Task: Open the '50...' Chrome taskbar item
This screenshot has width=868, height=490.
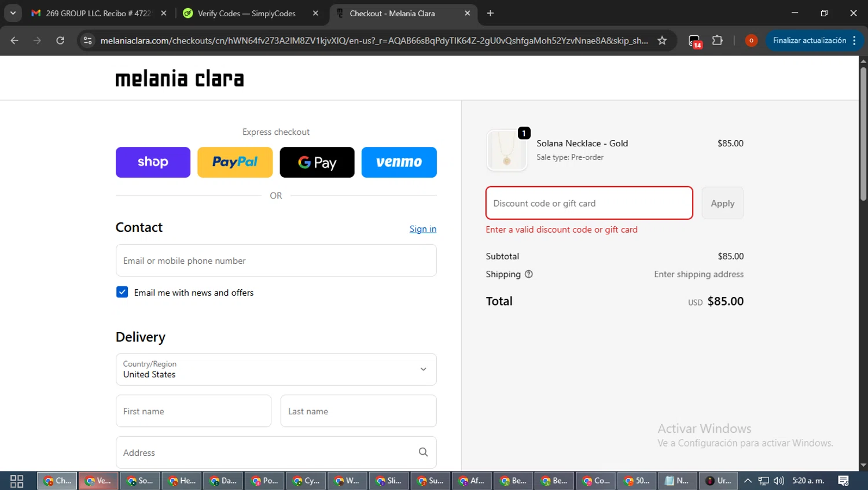Action: (637, 481)
